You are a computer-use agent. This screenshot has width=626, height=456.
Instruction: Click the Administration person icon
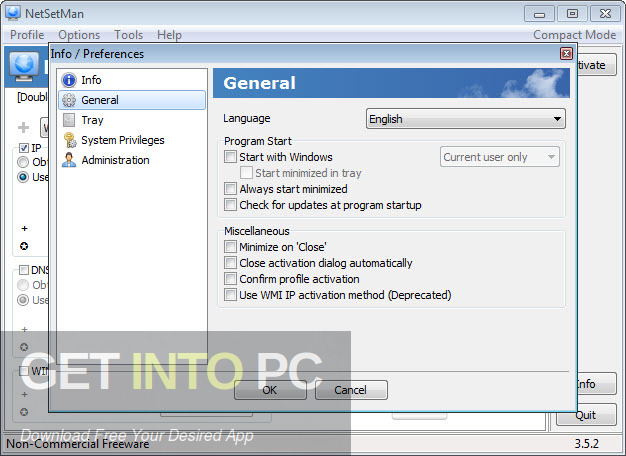coord(69,160)
